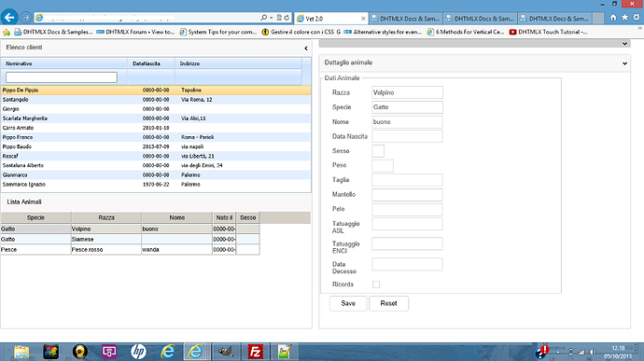Open the colorful puzzle taskbar icon
The height and width of the screenshot is (361, 644).
click(51, 352)
